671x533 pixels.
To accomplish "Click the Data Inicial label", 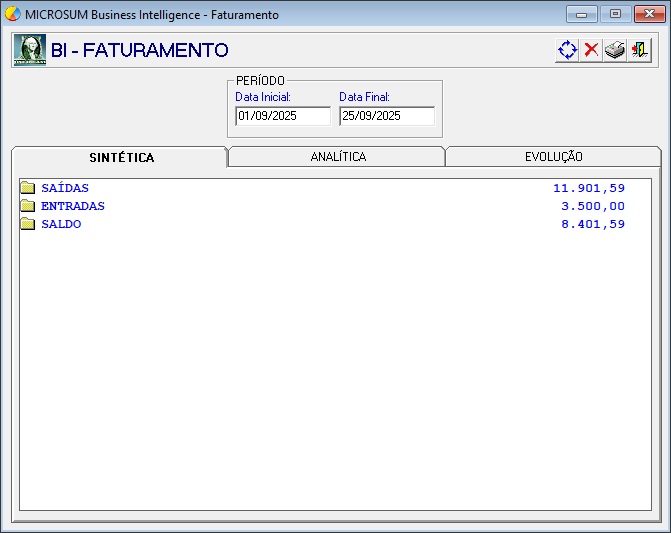I will 263,97.
